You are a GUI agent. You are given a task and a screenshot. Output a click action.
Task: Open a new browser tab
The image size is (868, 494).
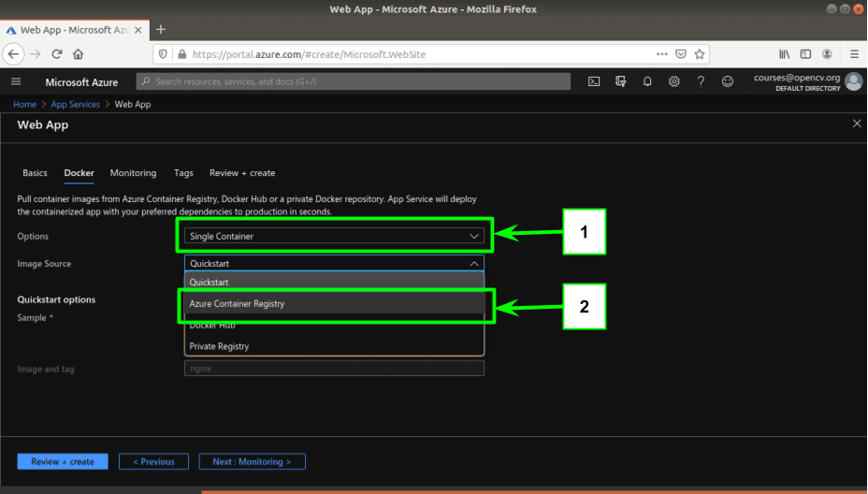161,29
